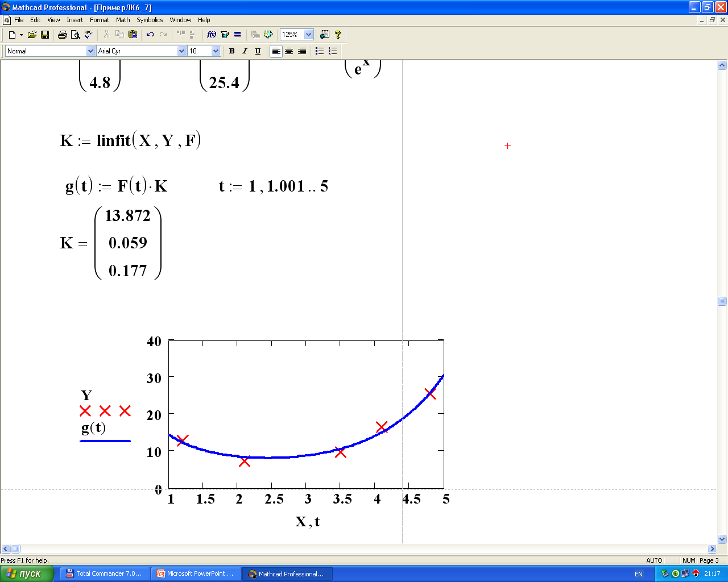Click the Help question mark icon
Image resolution: width=728 pixels, height=582 pixels.
pos(338,35)
